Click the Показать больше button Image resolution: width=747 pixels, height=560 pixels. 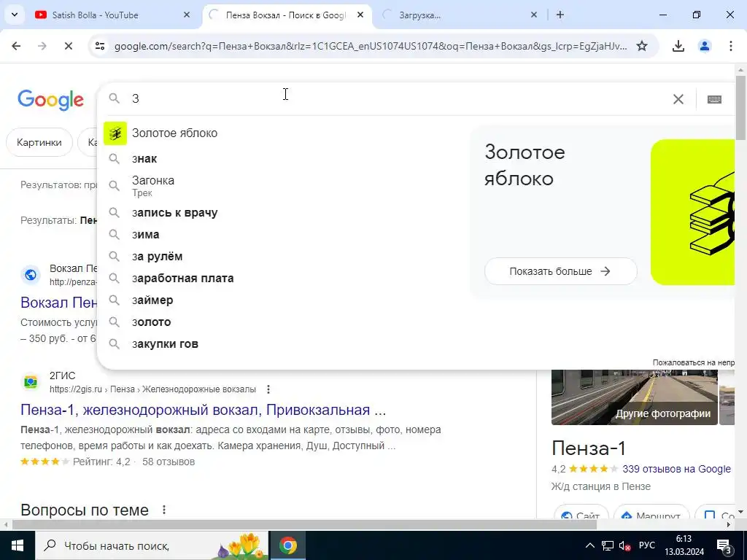pyautogui.click(x=561, y=271)
